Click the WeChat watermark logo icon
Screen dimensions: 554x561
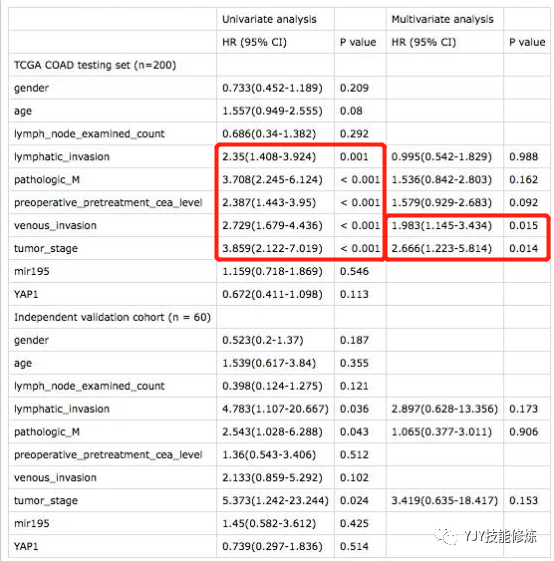pyautogui.click(x=446, y=536)
